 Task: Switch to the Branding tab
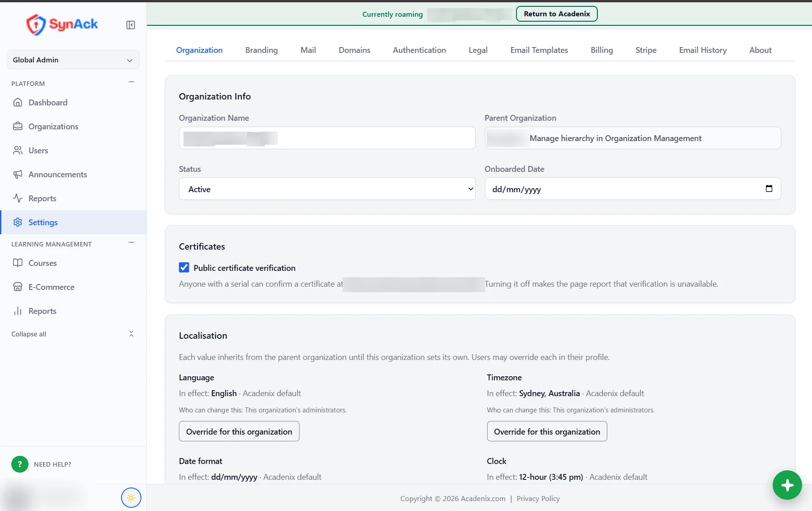pos(262,50)
